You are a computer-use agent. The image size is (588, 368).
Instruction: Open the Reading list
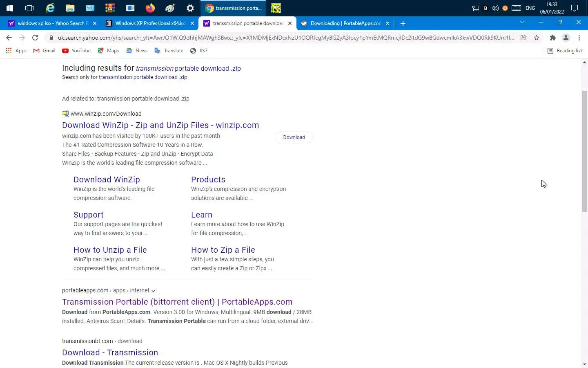pyautogui.click(x=565, y=51)
